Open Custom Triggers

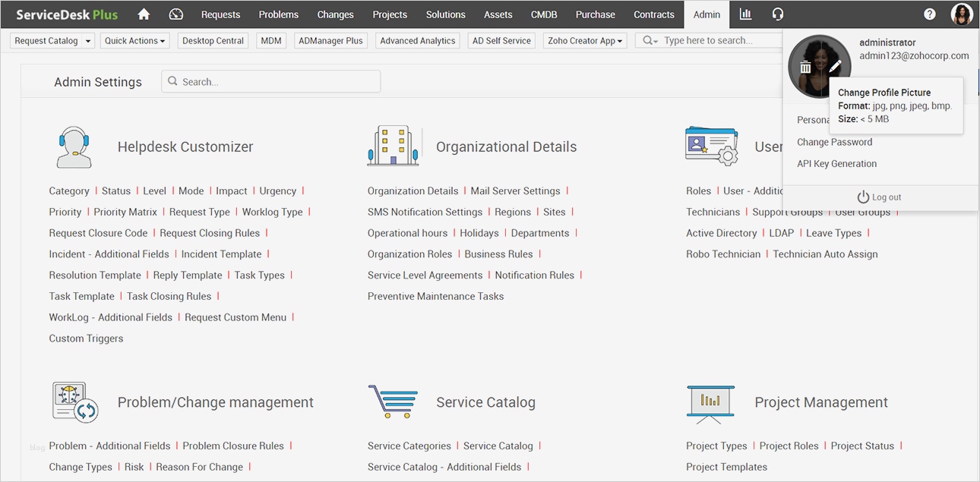(86, 339)
